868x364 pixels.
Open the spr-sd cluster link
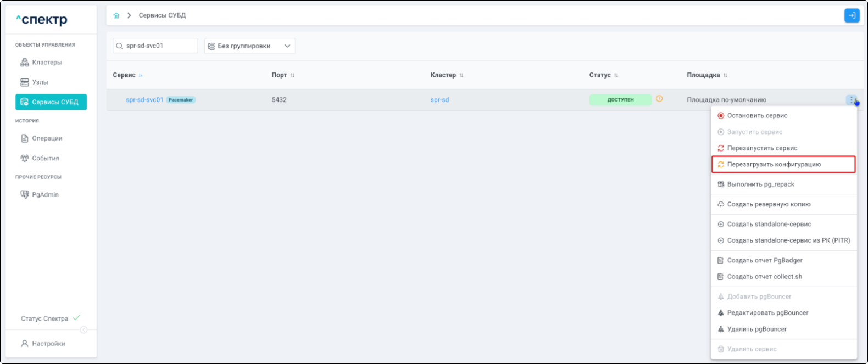[x=439, y=100]
